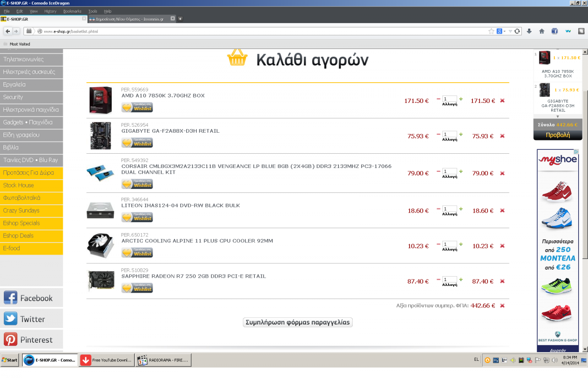Screen dimensions: 588x378
Task: Remove LITEON DVD-RW with red X
Action: tap(502, 211)
